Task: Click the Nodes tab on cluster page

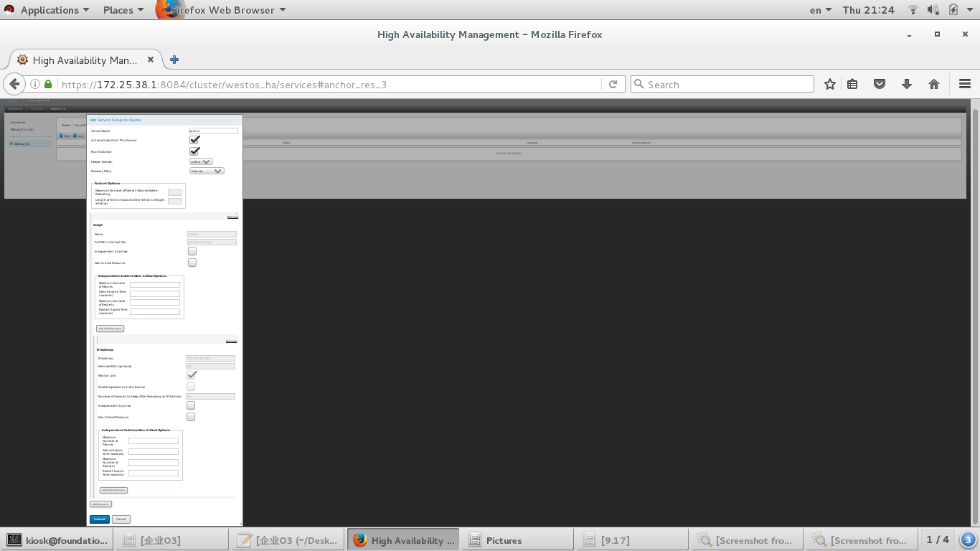Action: point(66,125)
